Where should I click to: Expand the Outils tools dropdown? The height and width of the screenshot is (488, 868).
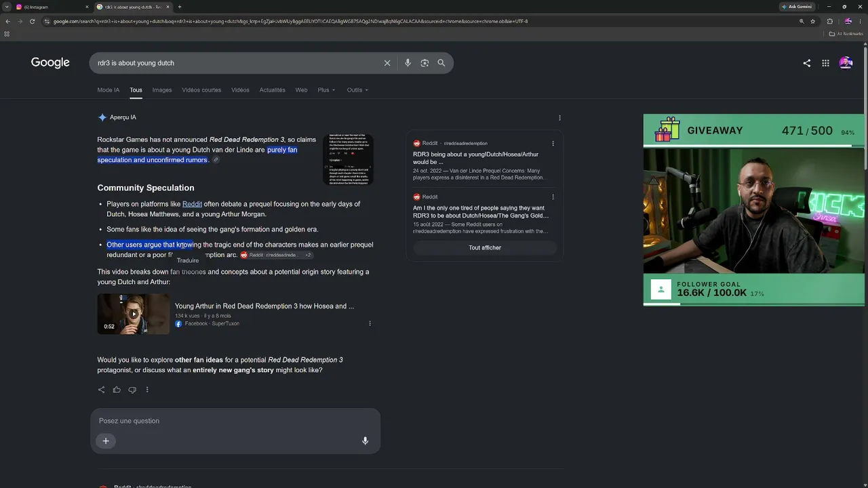coord(357,90)
